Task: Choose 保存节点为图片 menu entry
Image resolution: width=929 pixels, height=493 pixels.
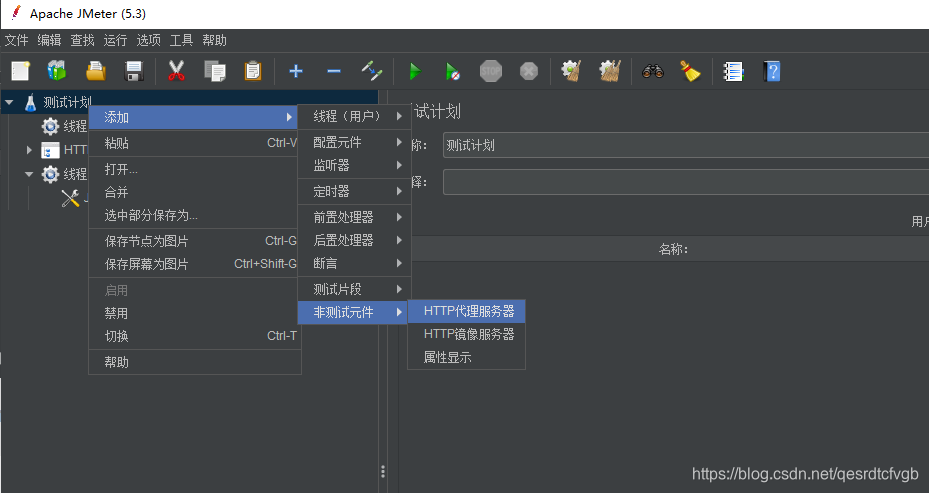Action: pyautogui.click(x=195, y=241)
